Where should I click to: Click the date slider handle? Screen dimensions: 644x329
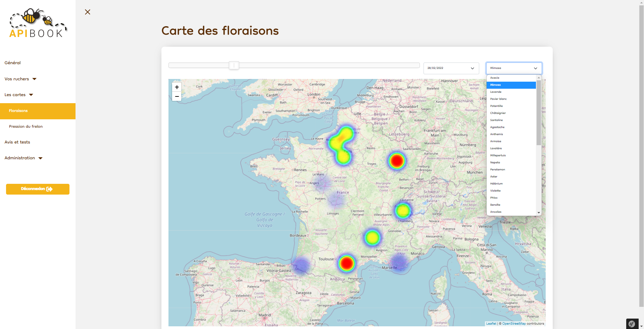pos(234,65)
